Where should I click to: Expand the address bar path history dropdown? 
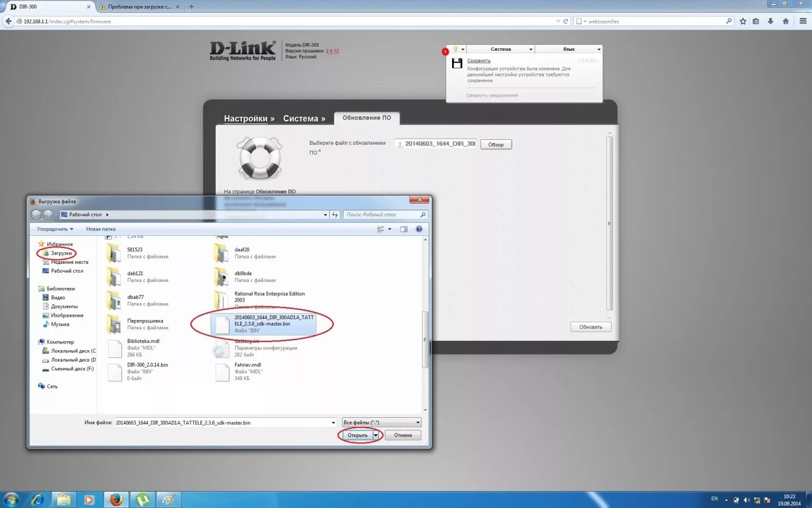[325, 215]
